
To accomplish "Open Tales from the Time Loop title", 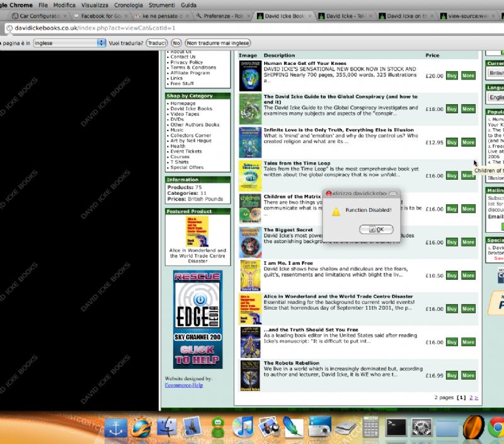I will (x=297, y=163).
